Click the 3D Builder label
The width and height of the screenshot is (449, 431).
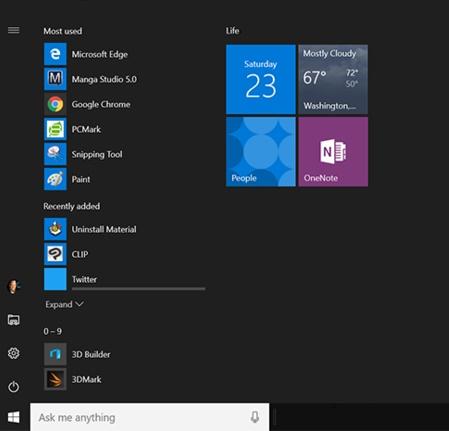click(x=91, y=354)
